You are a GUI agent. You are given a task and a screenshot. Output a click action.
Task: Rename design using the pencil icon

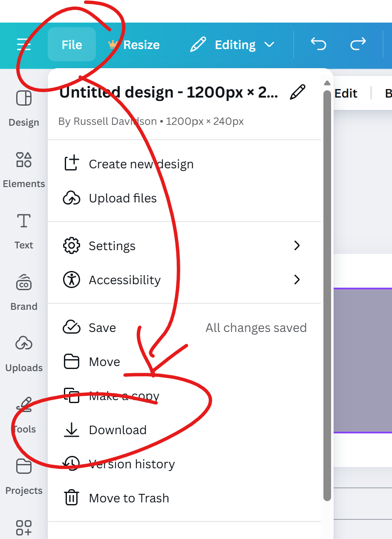pyautogui.click(x=297, y=92)
